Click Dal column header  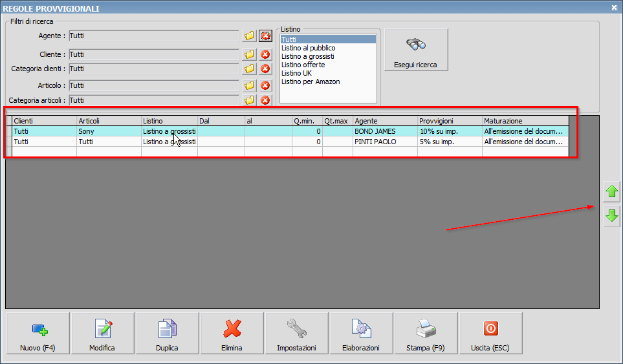point(221,121)
